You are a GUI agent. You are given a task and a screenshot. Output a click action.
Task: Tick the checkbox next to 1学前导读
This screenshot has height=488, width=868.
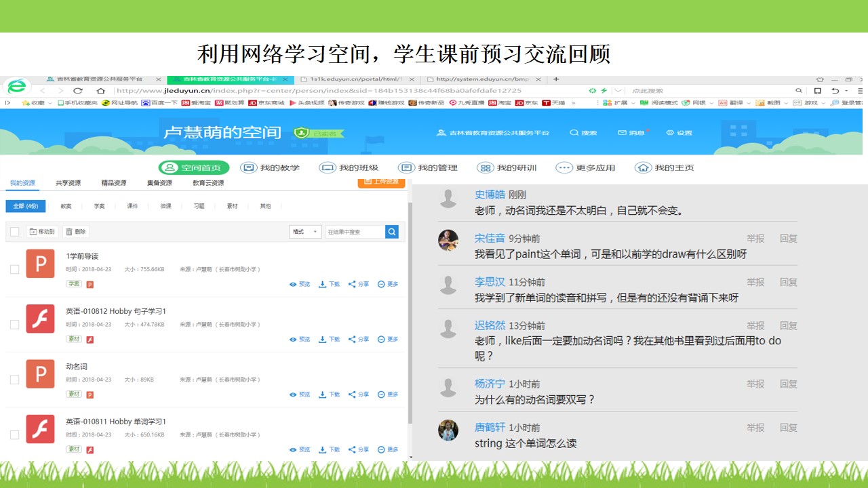pos(14,269)
